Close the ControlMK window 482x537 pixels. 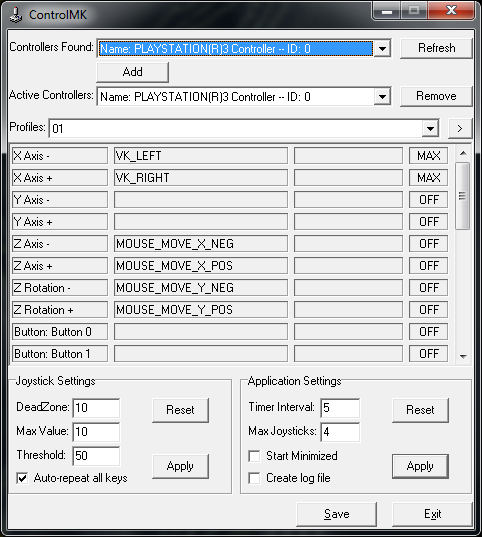click(452, 11)
